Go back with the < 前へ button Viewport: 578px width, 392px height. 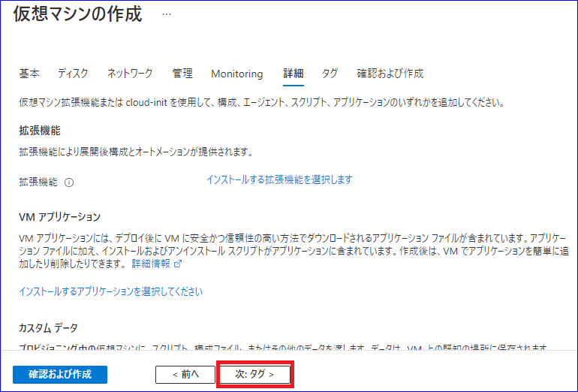[185, 375]
